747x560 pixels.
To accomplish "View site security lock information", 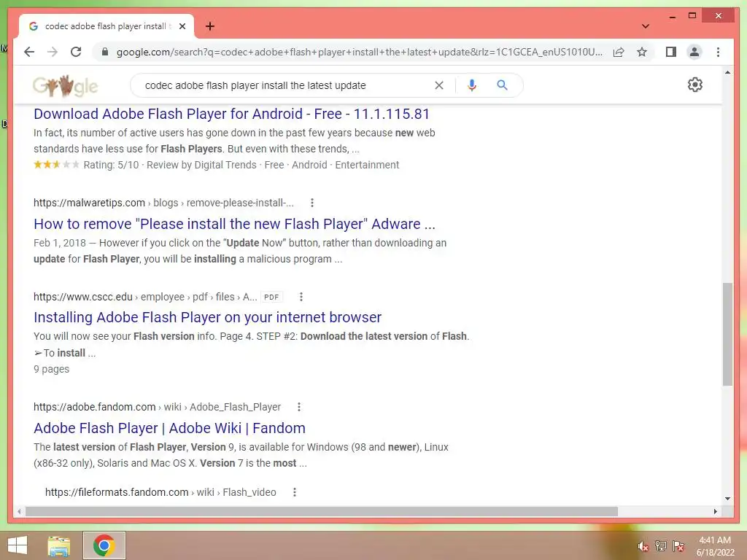I will point(105,52).
